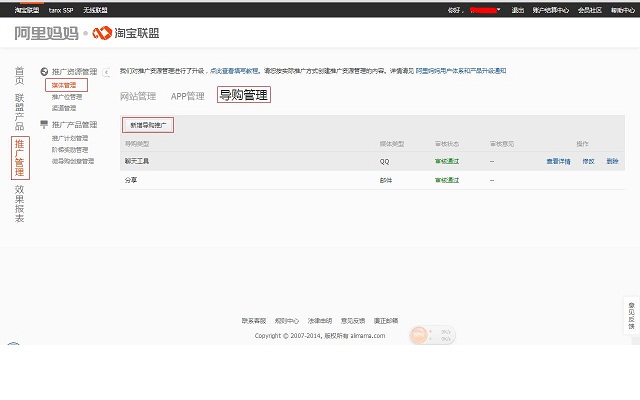Click flag icon beside 推广产品管理
Screen dimensions: 640x400
coord(44,124)
